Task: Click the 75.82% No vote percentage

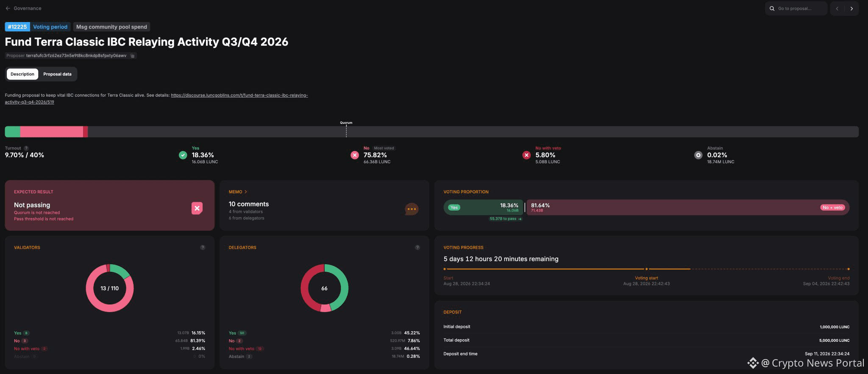Action: click(375, 155)
